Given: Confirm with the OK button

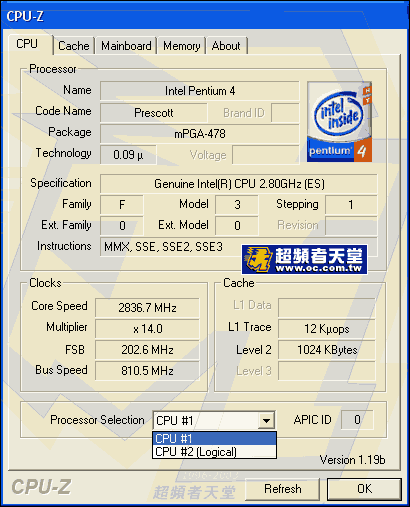Looking at the screenshot, I should (364, 489).
